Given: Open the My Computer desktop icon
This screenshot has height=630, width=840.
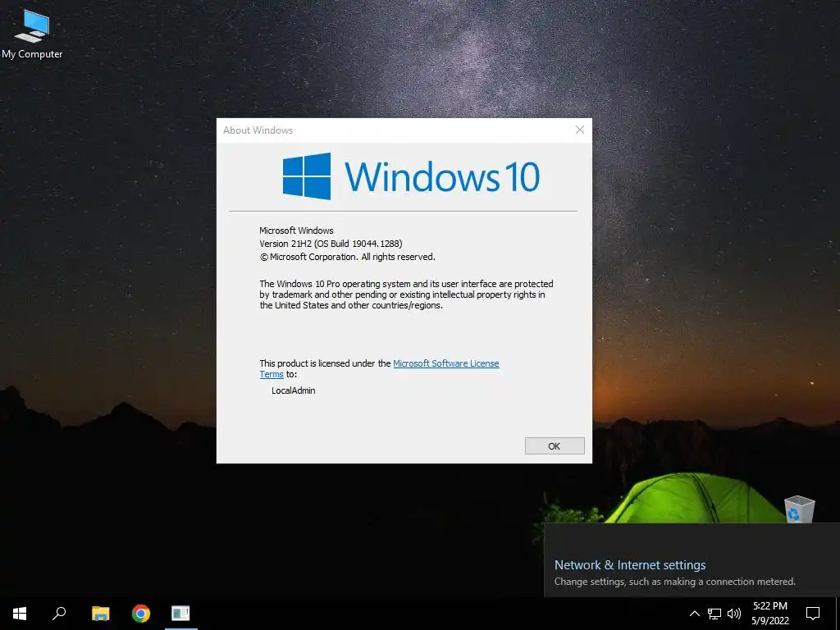Looking at the screenshot, I should tap(32, 33).
